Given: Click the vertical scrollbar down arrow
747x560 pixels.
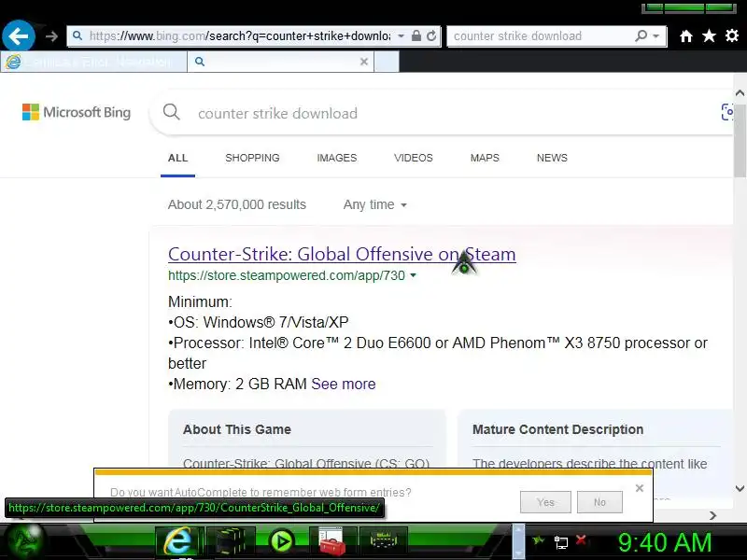Looking at the screenshot, I should point(740,488).
